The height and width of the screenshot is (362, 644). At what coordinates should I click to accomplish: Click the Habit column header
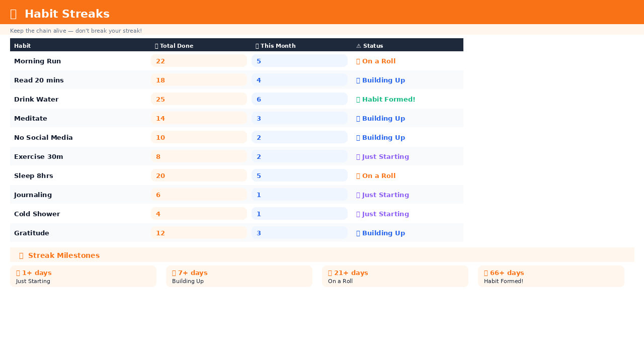(22, 46)
